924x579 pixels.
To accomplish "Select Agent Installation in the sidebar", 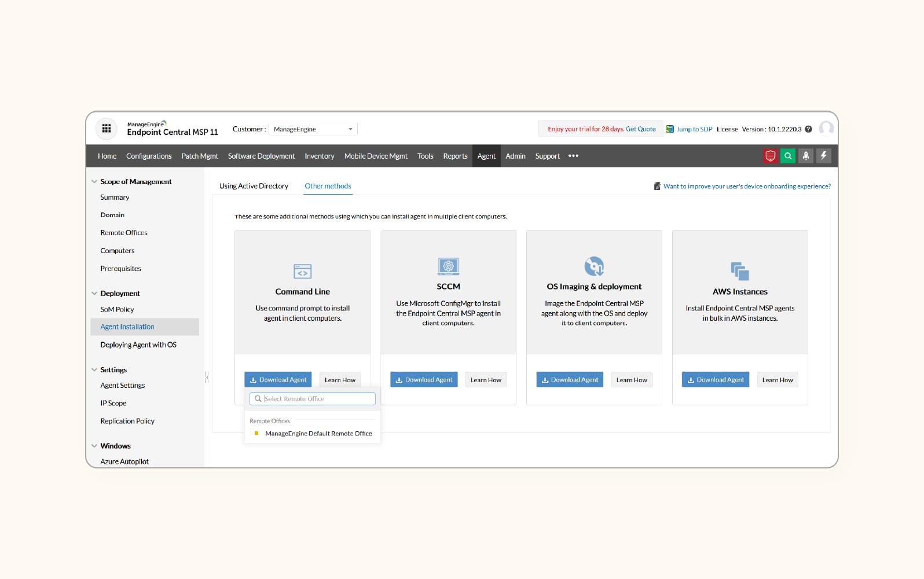I will pyautogui.click(x=145, y=327).
